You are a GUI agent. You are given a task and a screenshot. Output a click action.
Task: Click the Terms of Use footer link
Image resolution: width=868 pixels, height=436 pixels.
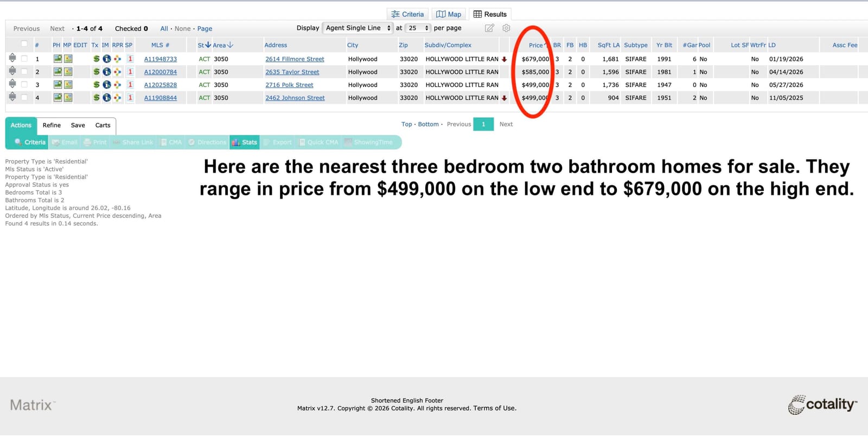(495, 408)
